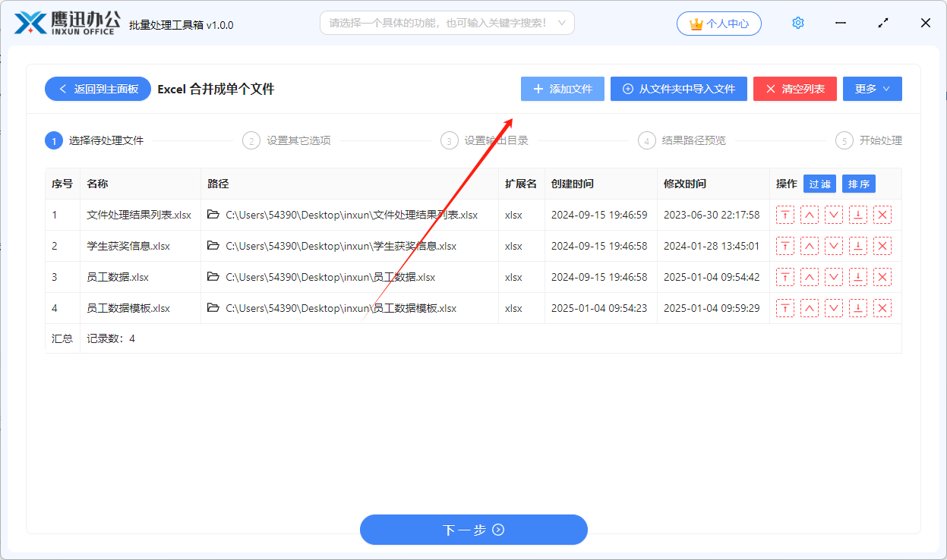Move 学生获奖信息.xlsx down one position
Viewport: 947px width, 560px height.
(834, 246)
